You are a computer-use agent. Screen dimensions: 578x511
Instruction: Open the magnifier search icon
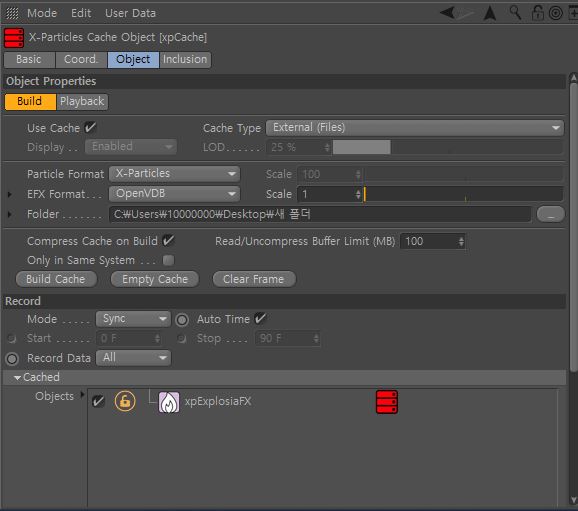(x=515, y=13)
